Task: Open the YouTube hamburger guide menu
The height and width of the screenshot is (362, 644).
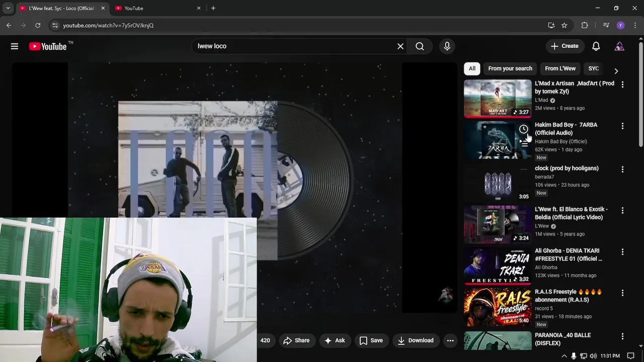Action: pos(15,46)
